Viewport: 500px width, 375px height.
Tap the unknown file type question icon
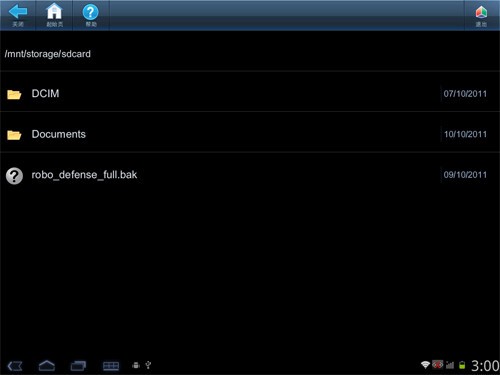[x=14, y=176]
